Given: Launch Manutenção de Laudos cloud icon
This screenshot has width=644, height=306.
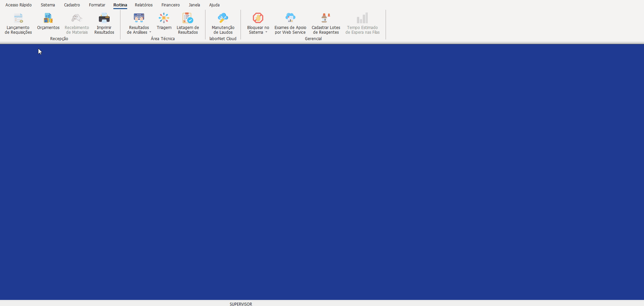Looking at the screenshot, I should tap(223, 18).
